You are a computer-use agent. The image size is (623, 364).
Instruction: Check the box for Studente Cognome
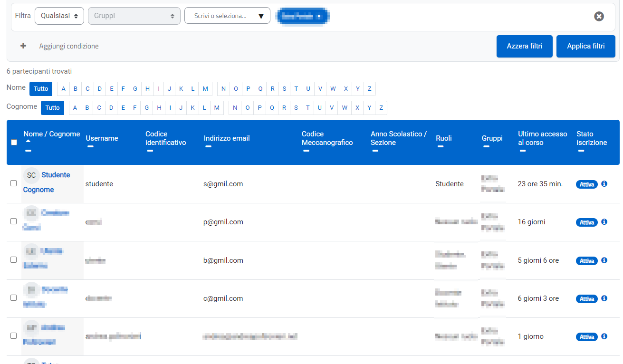tap(14, 183)
